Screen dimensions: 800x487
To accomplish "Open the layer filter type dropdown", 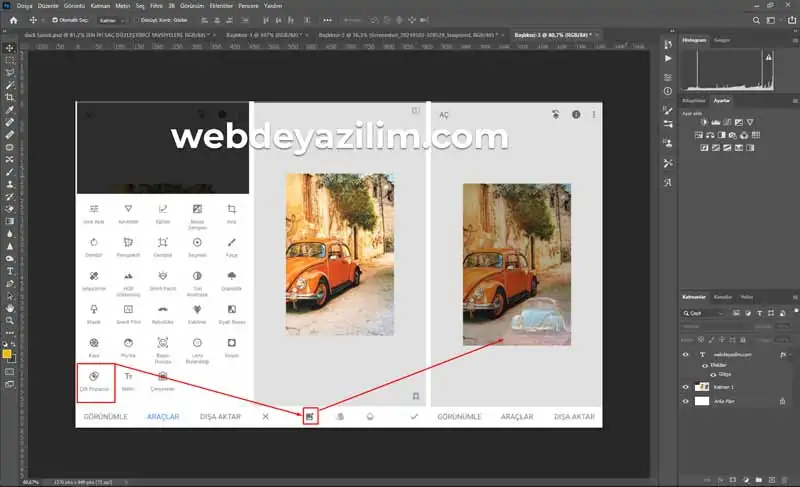I will [x=704, y=313].
